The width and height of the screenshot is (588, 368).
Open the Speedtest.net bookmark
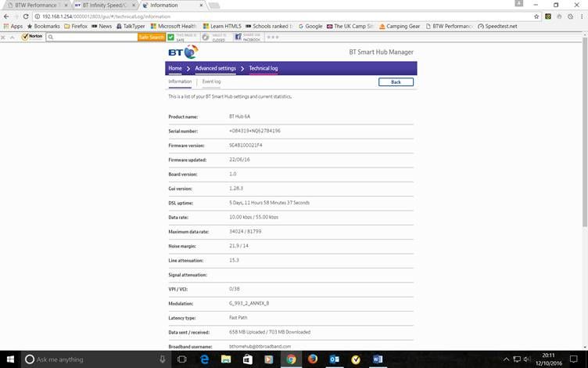[497, 27]
